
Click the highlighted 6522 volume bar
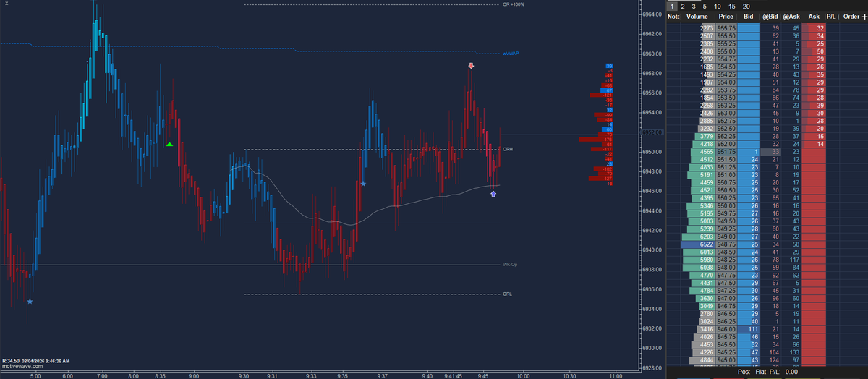tap(698, 245)
